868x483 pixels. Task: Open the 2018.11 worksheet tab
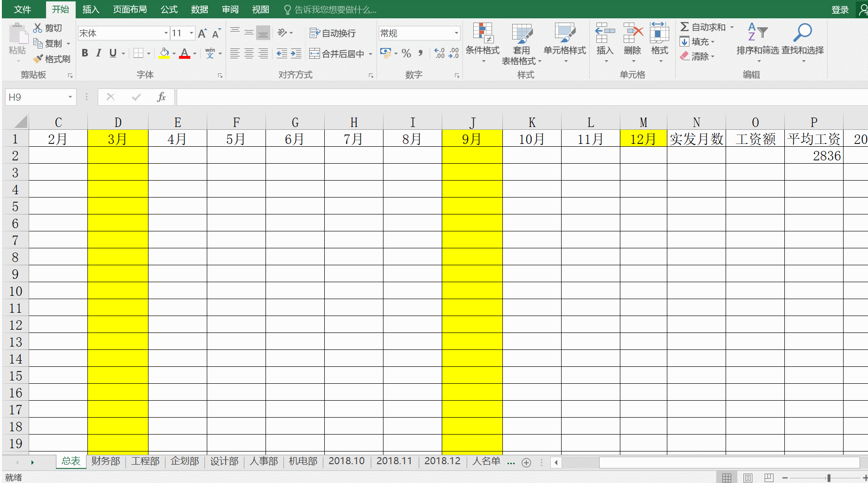click(394, 461)
